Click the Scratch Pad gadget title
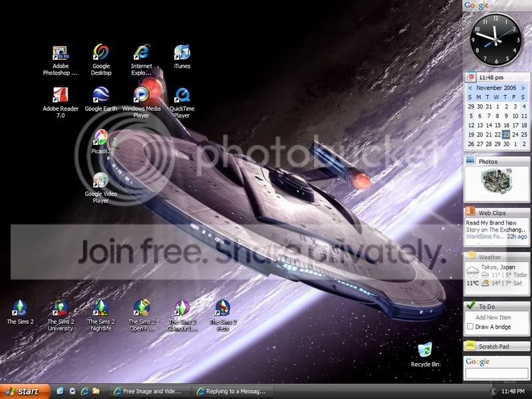The image size is (532, 399). click(493, 346)
